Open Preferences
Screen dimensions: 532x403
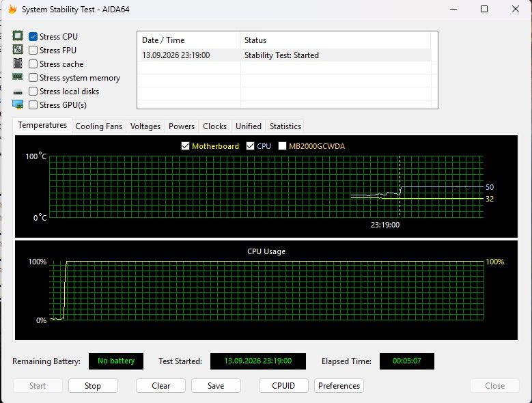click(339, 386)
